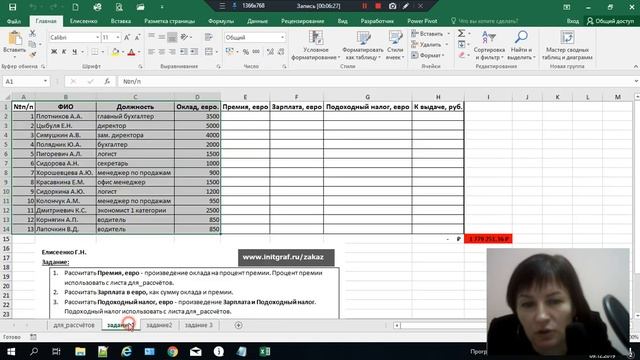This screenshot has width=640, height=360.
Task: Expand the Удалить cells dropdown
Action: (446, 44)
